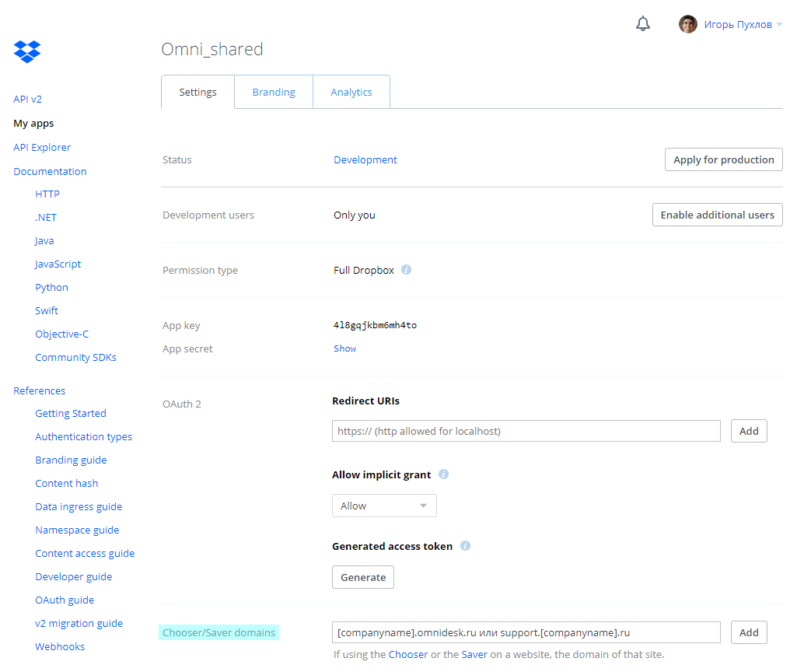Open Java documentation
Viewport: 797px width, 672px height.
[x=44, y=241]
